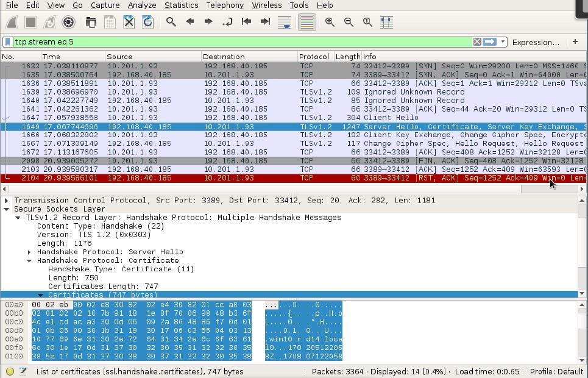Open the Capture menu
This screenshot has width=588, height=378.
[x=105, y=5]
